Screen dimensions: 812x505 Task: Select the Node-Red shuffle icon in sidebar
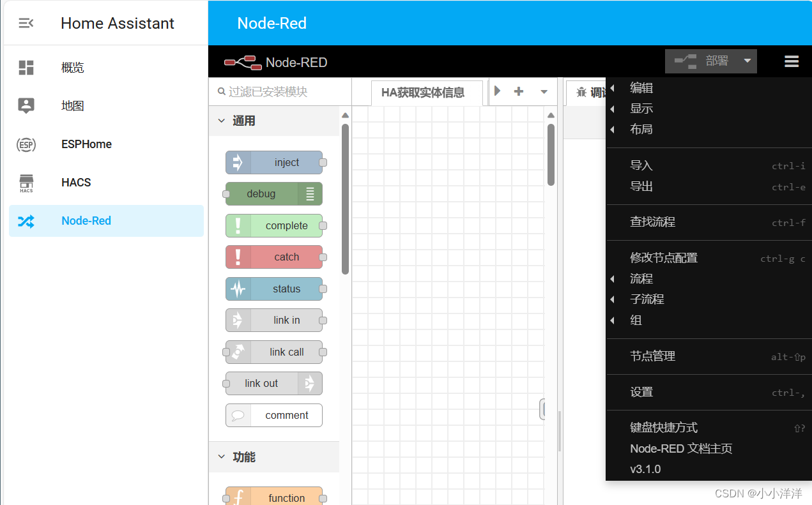[26, 221]
